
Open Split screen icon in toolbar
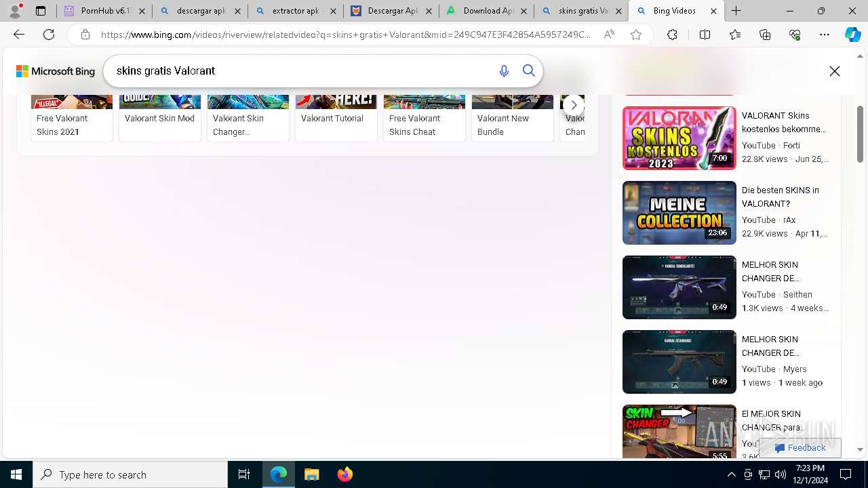(705, 35)
